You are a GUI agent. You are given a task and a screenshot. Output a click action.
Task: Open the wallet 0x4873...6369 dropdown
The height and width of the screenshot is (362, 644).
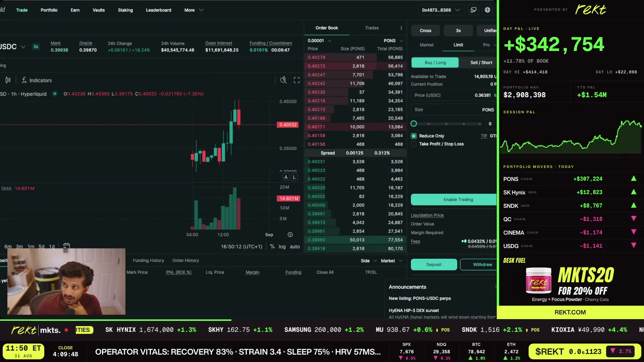tap(441, 10)
